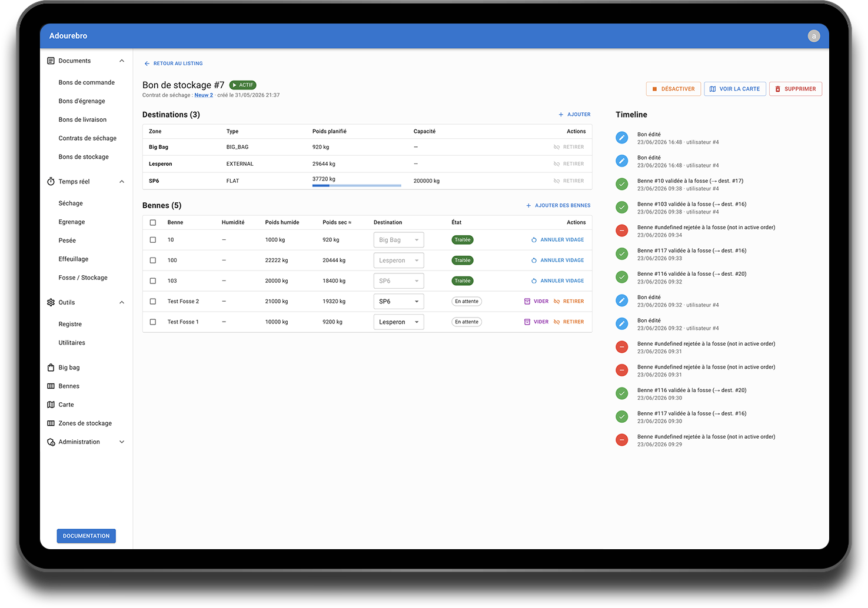Click unlink icon for Test Fosse 2 Retirer

557,302
